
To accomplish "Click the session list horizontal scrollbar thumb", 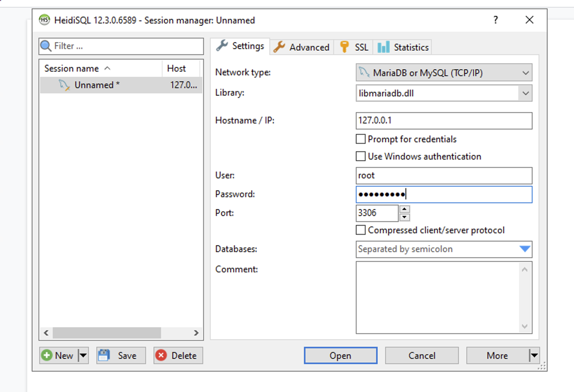I will (x=107, y=333).
